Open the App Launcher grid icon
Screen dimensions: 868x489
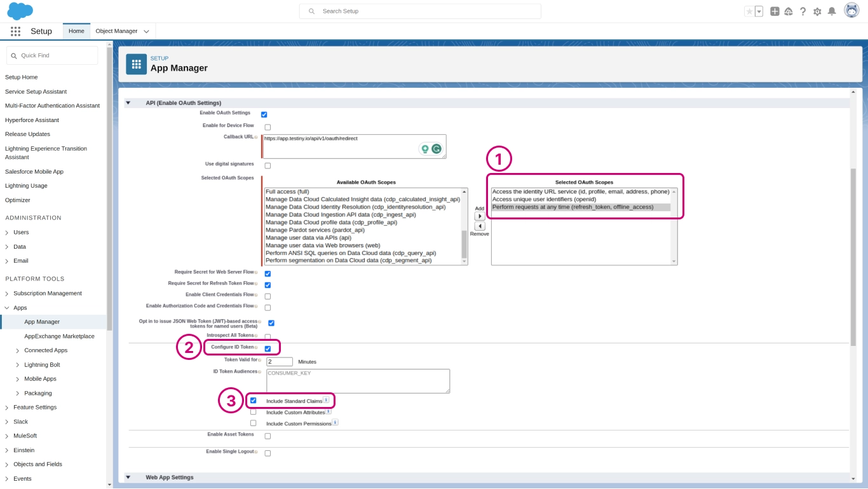(x=15, y=31)
